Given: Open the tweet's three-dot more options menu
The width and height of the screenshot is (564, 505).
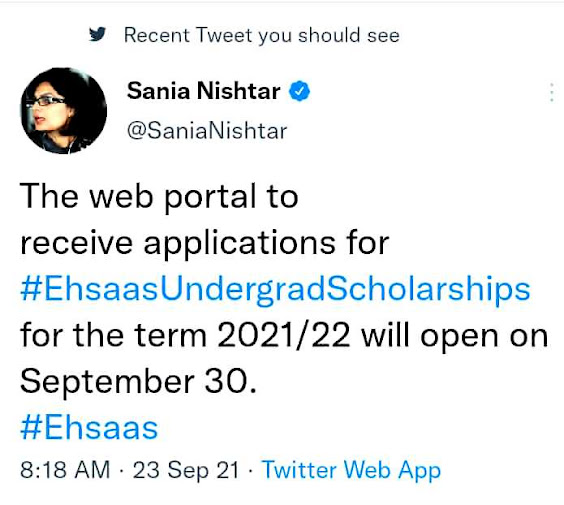Looking at the screenshot, I should point(552,92).
